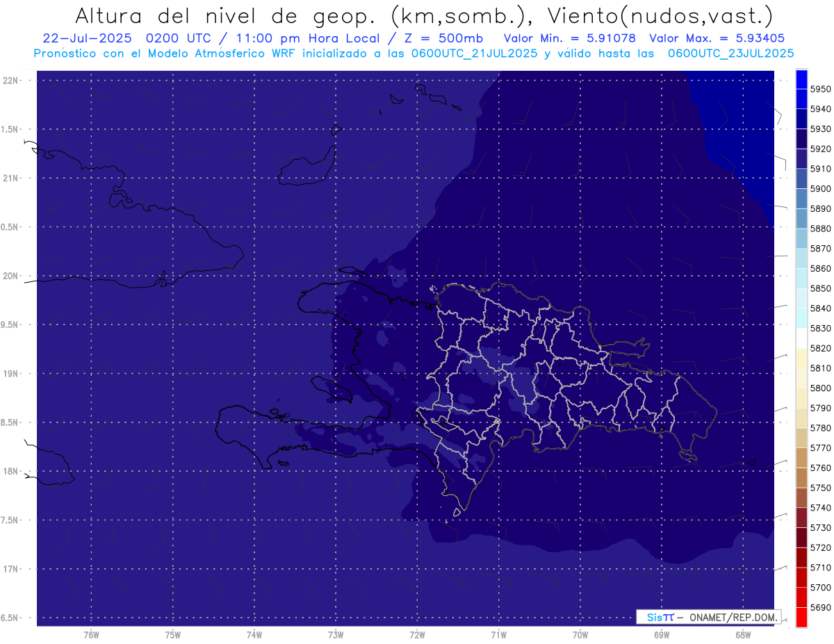
Task: Click the '5910' colorbar label
Action: point(821,169)
